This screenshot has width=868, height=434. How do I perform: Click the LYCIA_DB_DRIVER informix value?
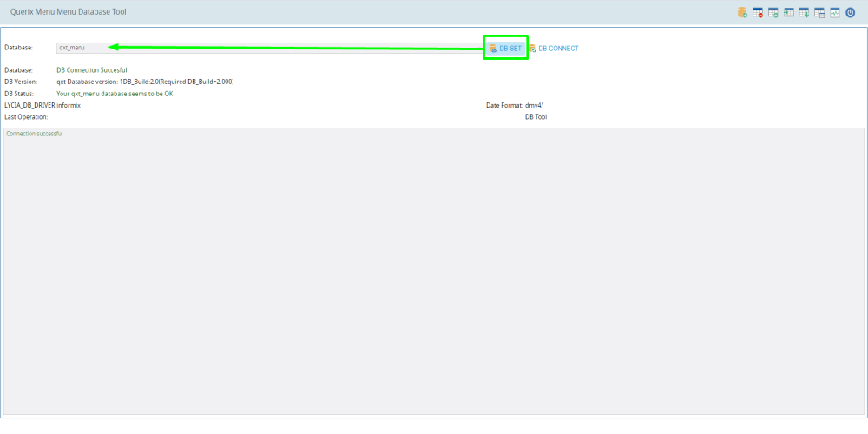69,105
